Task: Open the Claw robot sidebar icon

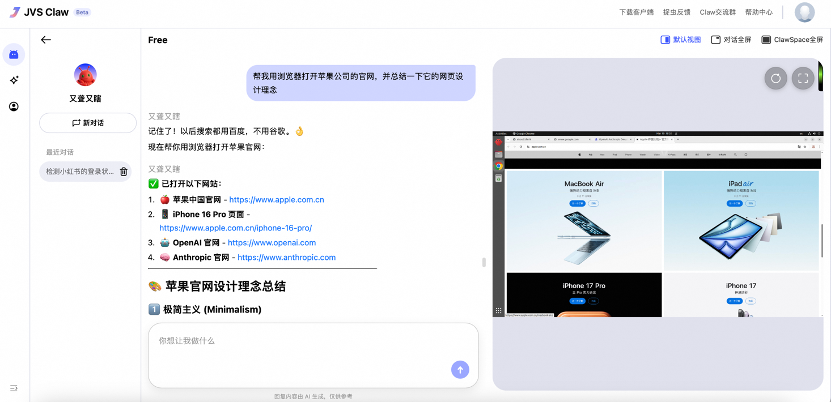Action: [x=14, y=54]
